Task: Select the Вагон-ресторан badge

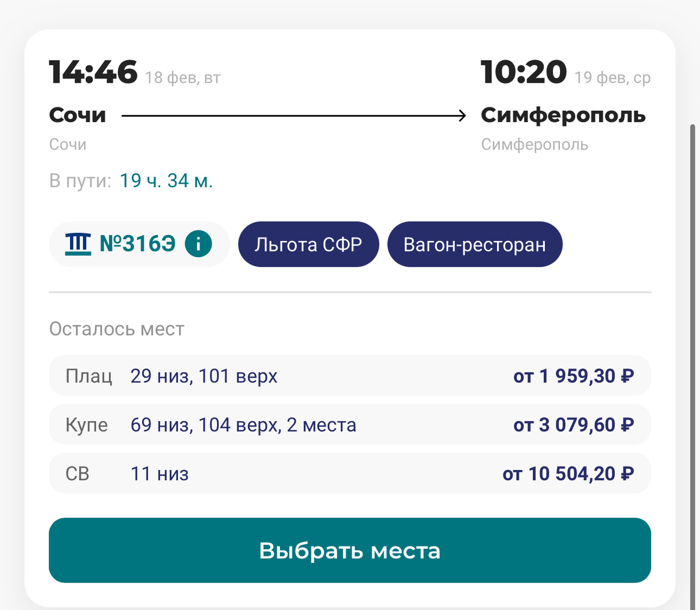Action: coord(474,244)
